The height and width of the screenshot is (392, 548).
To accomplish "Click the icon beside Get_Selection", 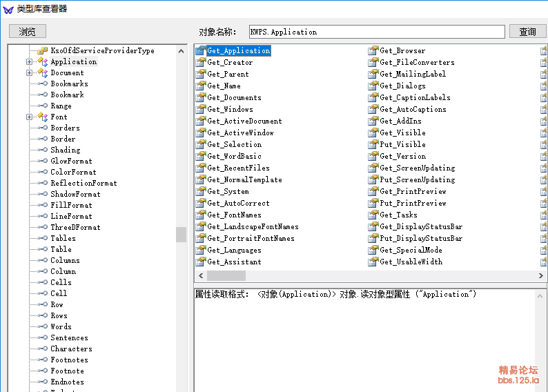I will click(x=200, y=144).
